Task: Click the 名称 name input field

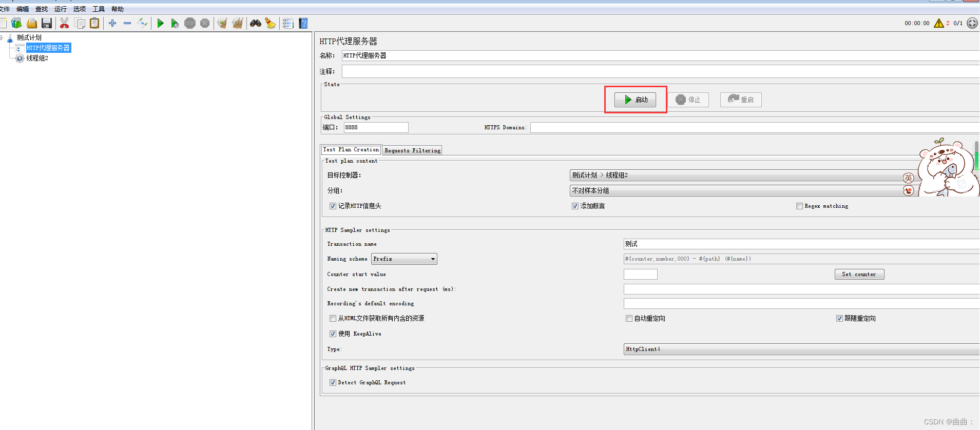Action: (x=661, y=55)
